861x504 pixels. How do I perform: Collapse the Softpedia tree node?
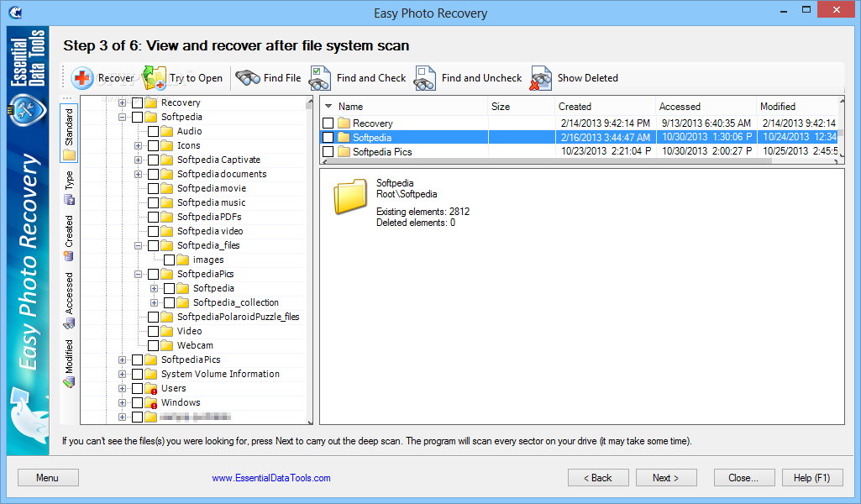[x=123, y=117]
